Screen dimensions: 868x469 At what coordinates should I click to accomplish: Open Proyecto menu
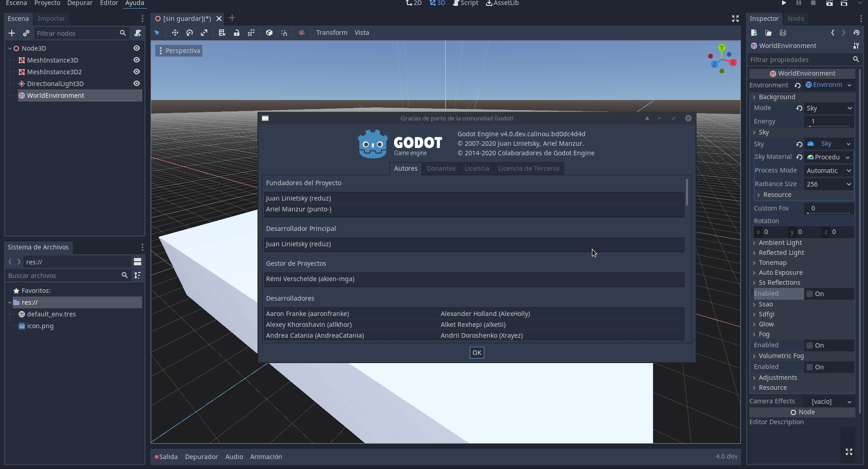tap(47, 3)
